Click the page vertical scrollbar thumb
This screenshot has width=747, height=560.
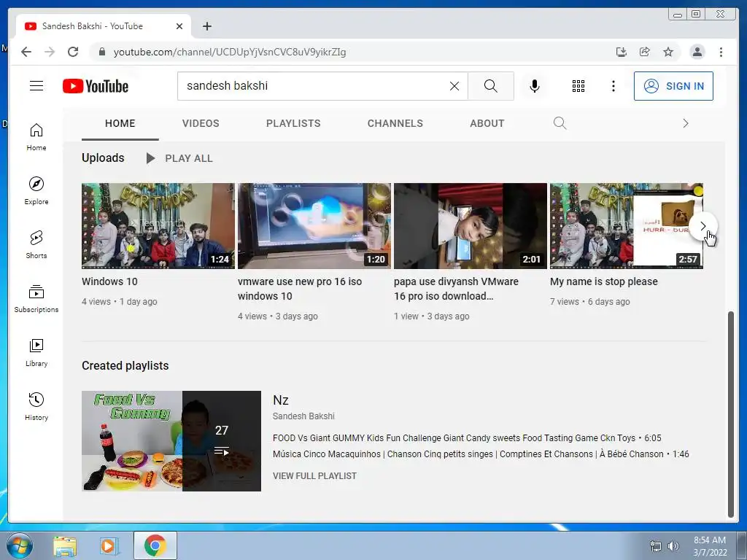(x=731, y=414)
